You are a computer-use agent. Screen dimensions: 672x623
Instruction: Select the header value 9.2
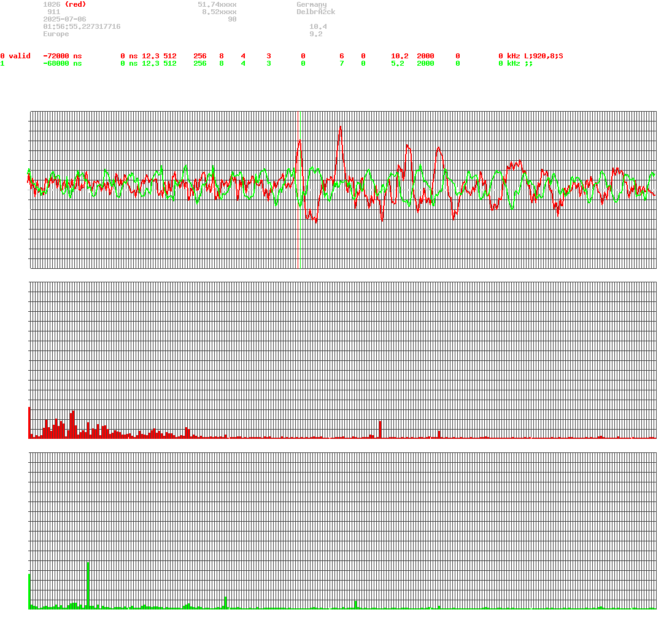[x=316, y=34]
